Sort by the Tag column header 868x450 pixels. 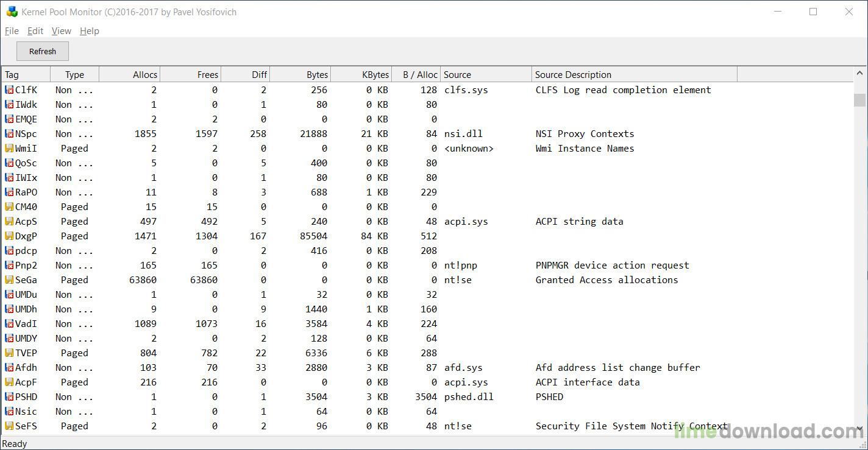26,74
